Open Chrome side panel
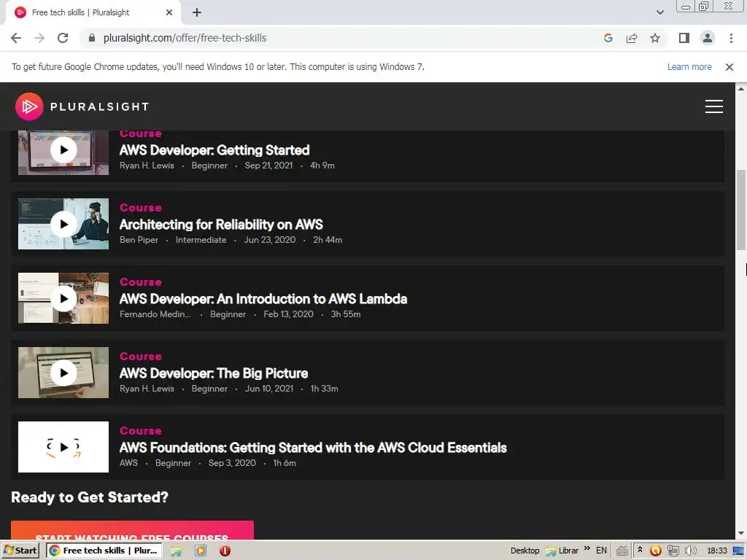The width and height of the screenshot is (747, 560). click(684, 38)
